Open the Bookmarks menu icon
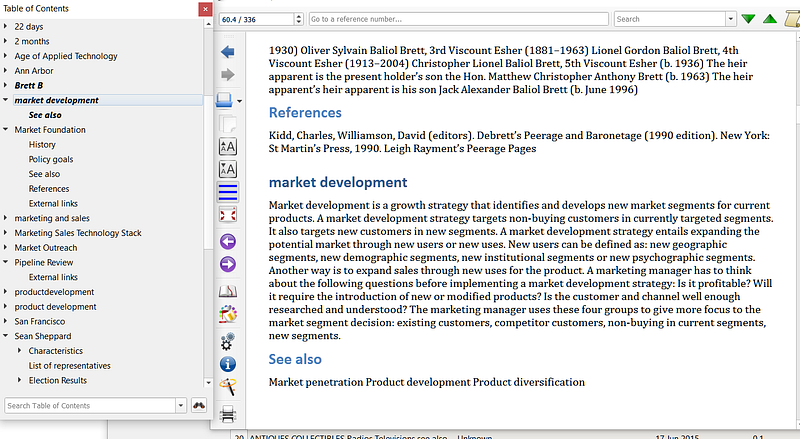The height and width of the screenshot is (439, 800). [228, 291]
